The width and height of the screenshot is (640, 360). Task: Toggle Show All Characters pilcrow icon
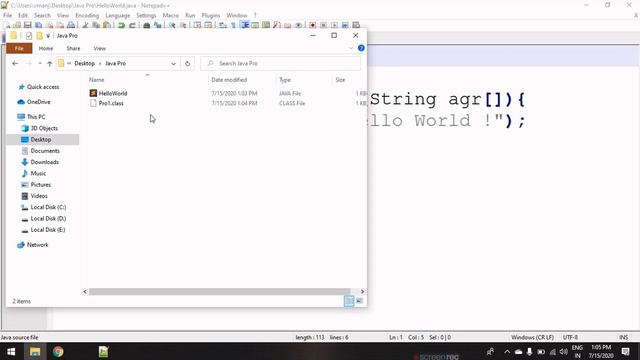coord(233,25)
